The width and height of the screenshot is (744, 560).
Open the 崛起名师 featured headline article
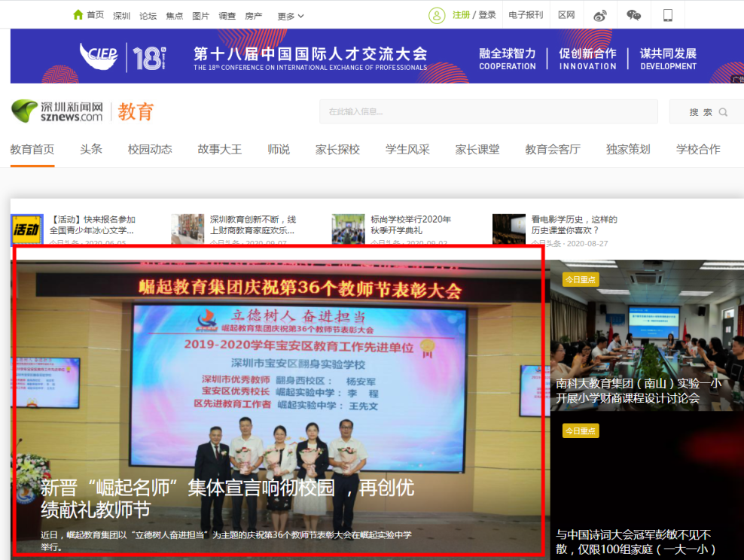227,498
